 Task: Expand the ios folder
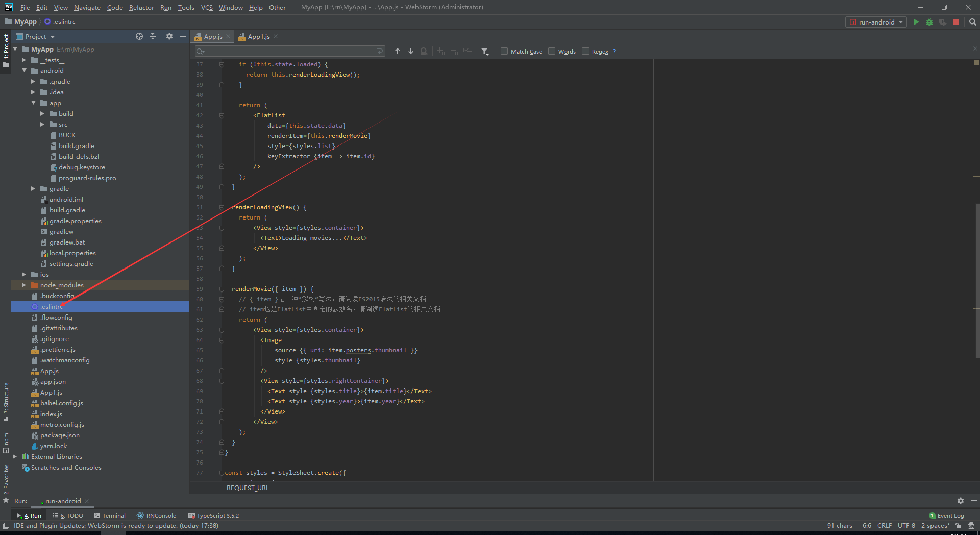[x=23, y=274]
